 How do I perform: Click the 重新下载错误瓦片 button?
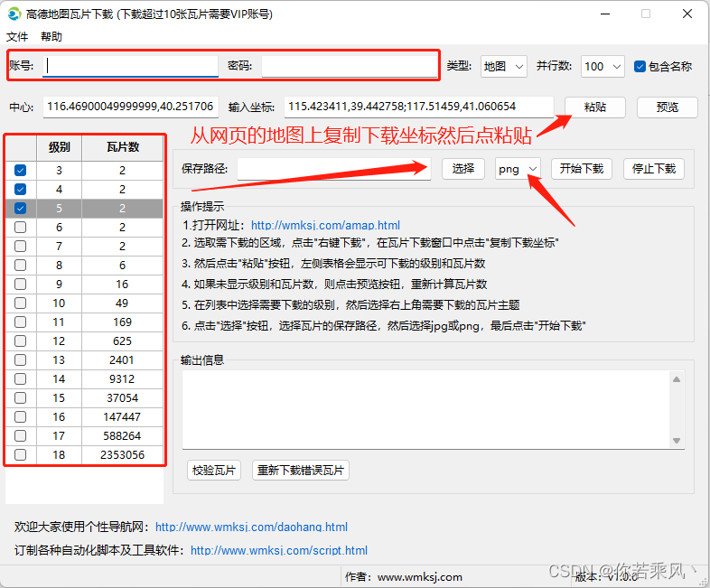pyautogui.click(x=301, y=471)
